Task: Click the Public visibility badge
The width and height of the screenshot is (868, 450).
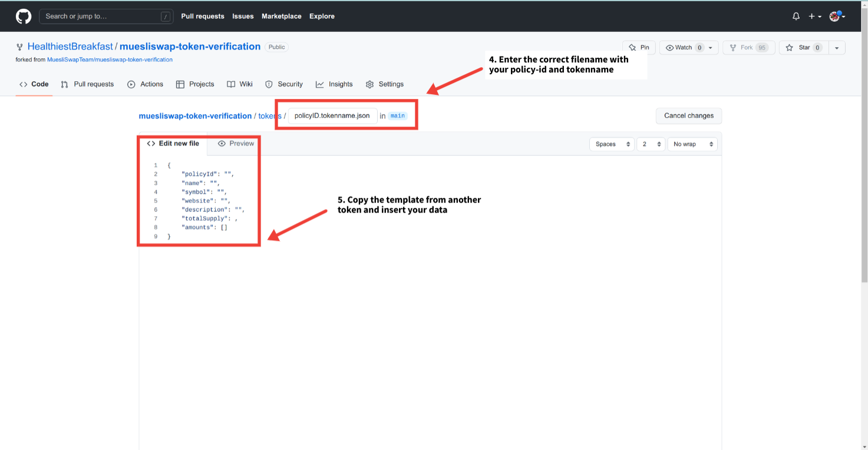Action: pos(277,47)
